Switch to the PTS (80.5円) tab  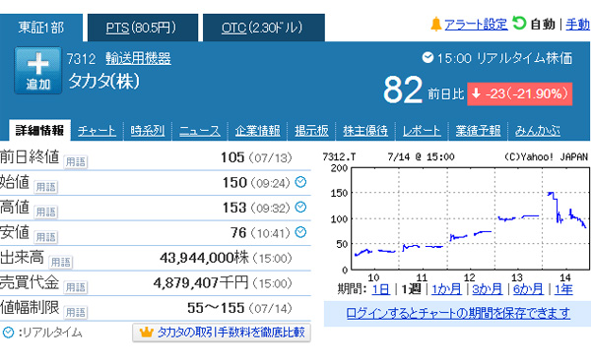pos(143,28)
